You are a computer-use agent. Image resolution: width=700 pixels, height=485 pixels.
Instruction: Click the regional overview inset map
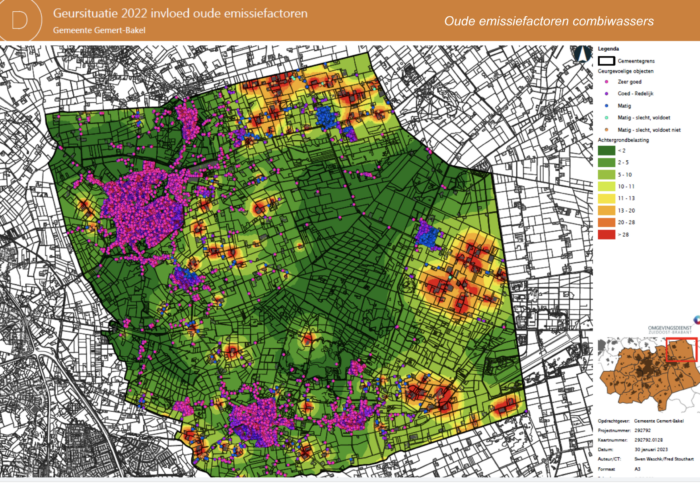click(649, 374)
